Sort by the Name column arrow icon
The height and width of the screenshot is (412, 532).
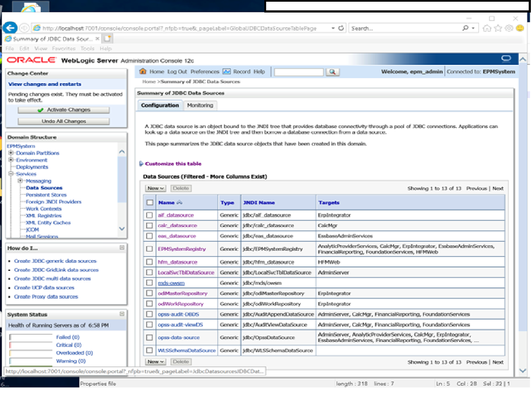click(180, 203)
